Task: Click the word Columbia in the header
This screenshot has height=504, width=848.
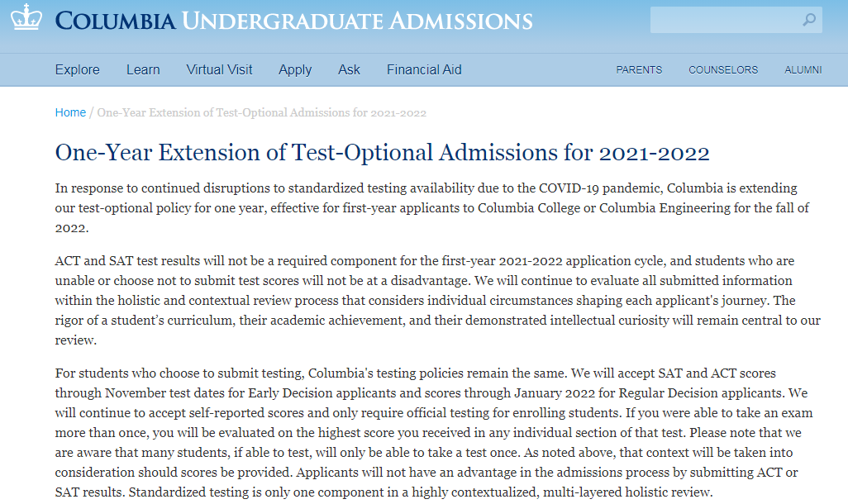Action: tap(115, 21)
